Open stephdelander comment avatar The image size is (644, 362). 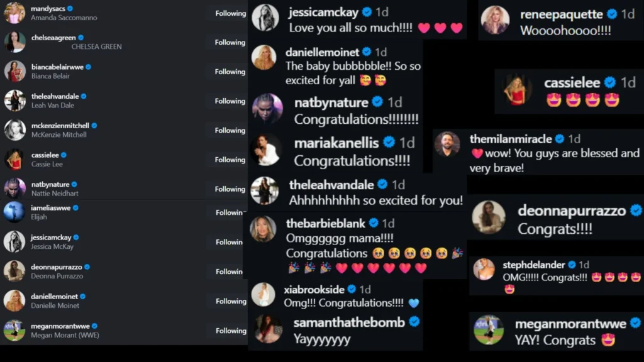[484, 269]
